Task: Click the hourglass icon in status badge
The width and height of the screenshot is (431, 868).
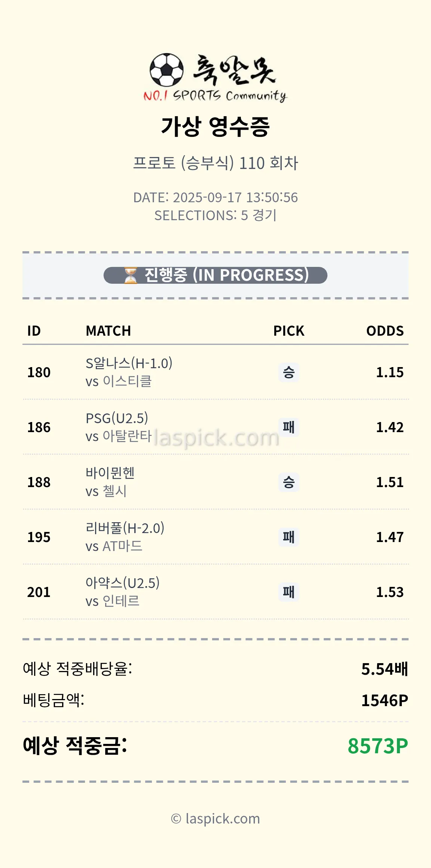Action: (x=130, y=276)
